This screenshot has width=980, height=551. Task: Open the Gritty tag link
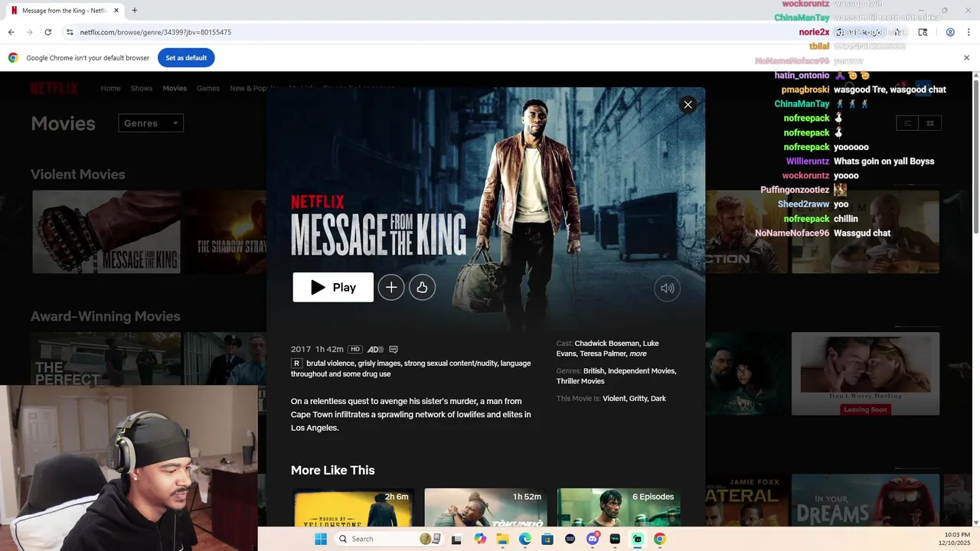639,399
